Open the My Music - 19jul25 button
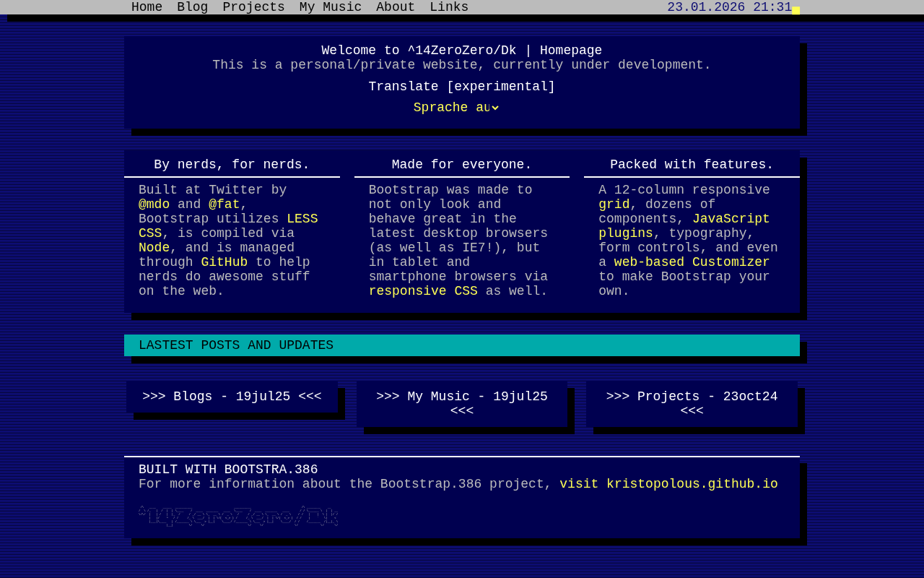The height and width of the screenshot is (578, 924). 461,404
